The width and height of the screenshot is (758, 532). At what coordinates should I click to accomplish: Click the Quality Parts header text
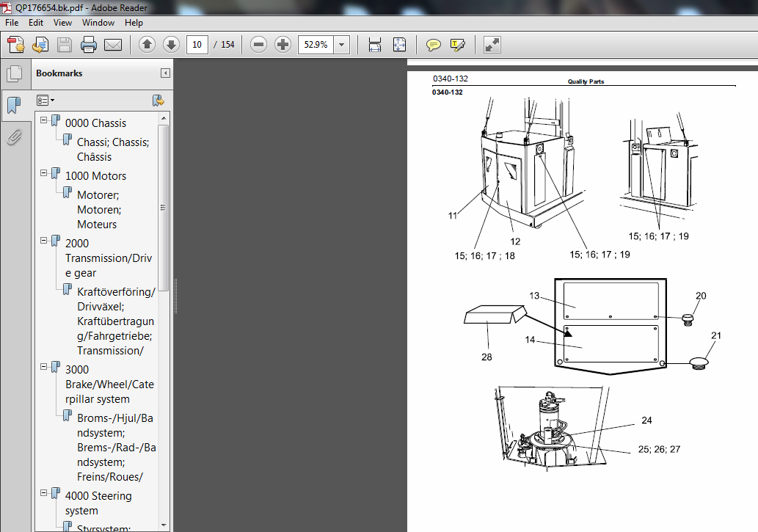coord(586,81)
